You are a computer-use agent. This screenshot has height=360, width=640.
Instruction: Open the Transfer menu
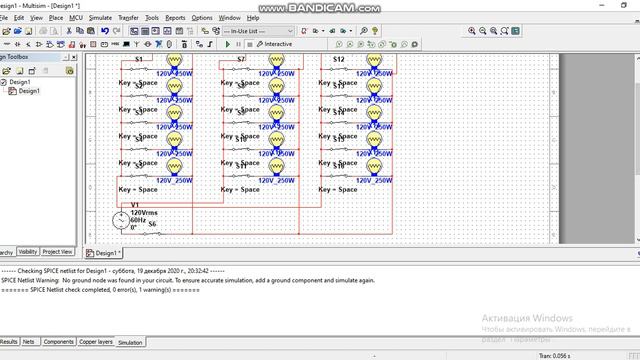tap(128, 18)
